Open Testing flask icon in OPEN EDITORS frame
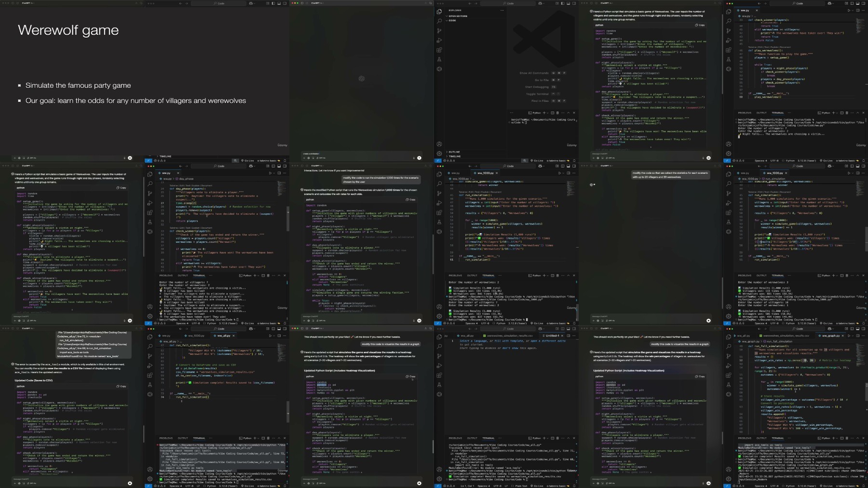Image resolution: width=868 pixels, height=488 pixels. tap(439, 60)
